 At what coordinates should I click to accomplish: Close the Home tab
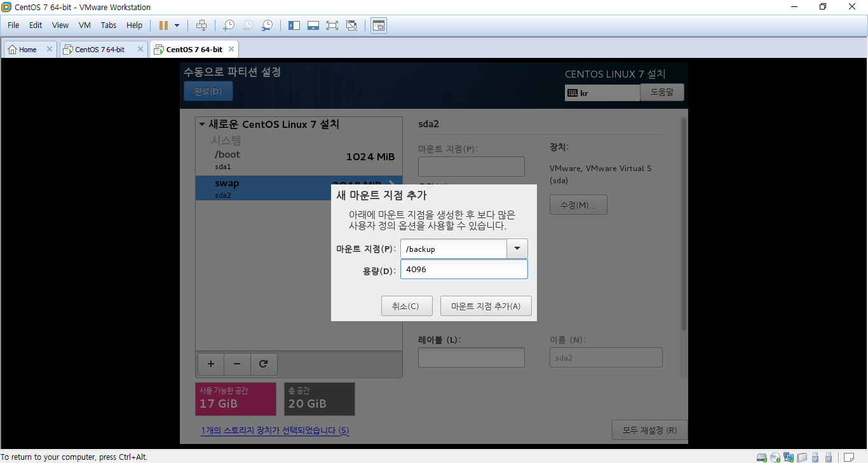point(50,49)
